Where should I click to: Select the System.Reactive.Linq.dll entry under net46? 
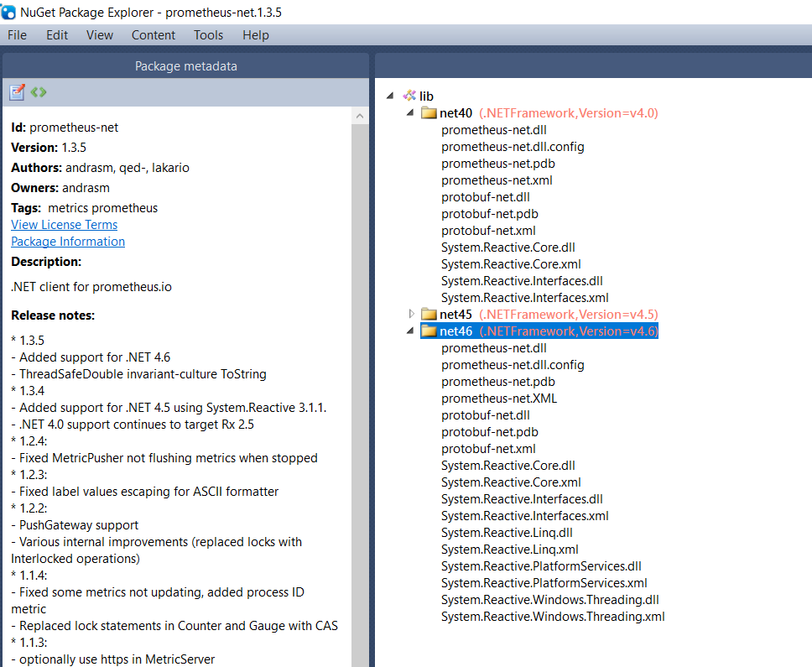click(507, 532)
